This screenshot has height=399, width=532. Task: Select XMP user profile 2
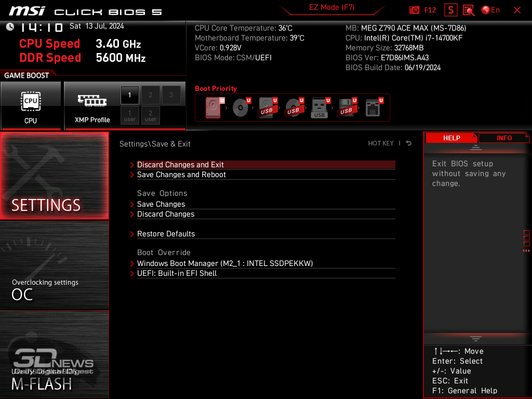click(x=150, y=116)
